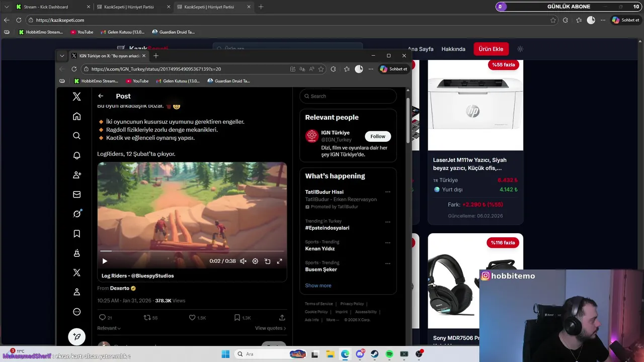Reload the X page in front window
Viewport: 644px width, 362px height.
pyautogui.click(x=74, y=69)
